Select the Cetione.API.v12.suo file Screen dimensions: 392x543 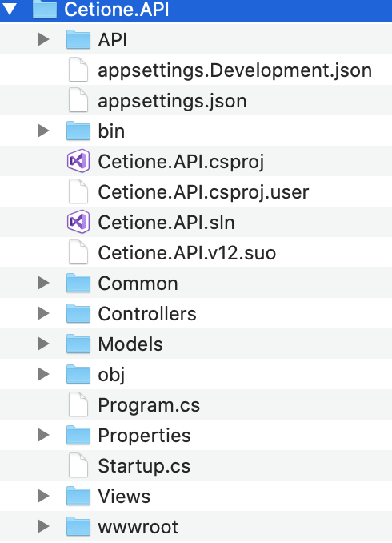[x=187, y=253]
